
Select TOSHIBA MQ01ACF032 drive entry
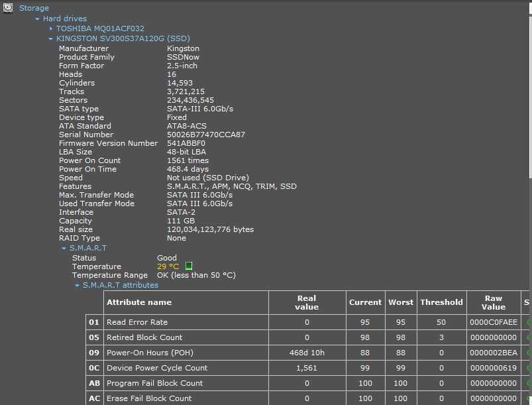tap(100, 29)
